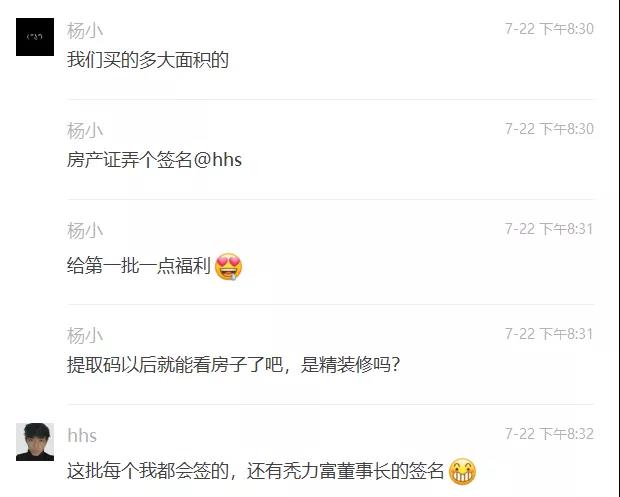Viewport: 620px width, 497px height.
Task: Click the first 7-22 下午8:30 timestamp
Action: 549,29
